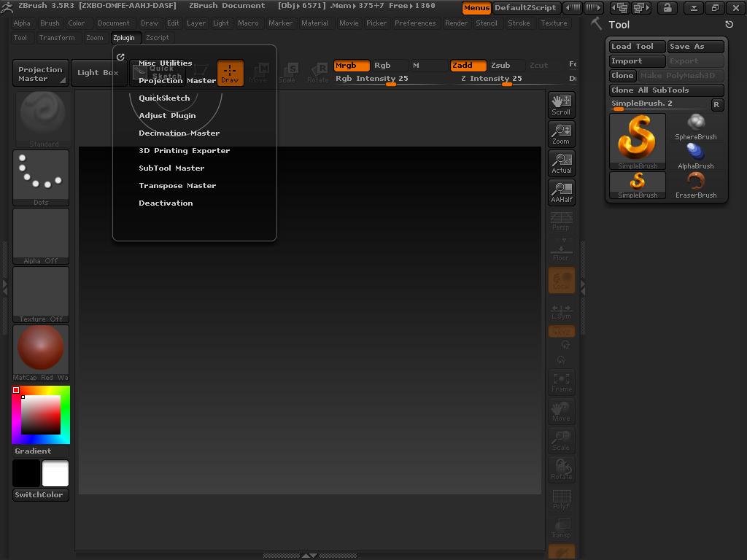Activate the Draw mode button

[x=230, y=73]
